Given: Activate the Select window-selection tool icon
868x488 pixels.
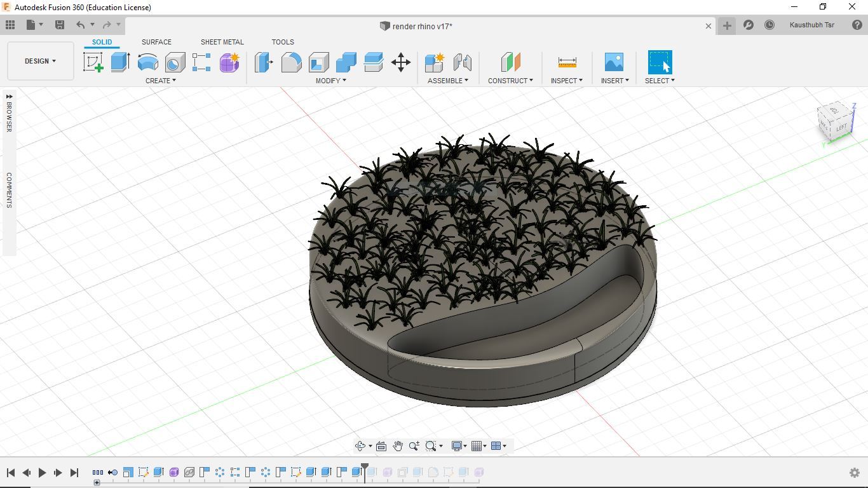Looking at the screenshot, I should click(x=660, y=62).
